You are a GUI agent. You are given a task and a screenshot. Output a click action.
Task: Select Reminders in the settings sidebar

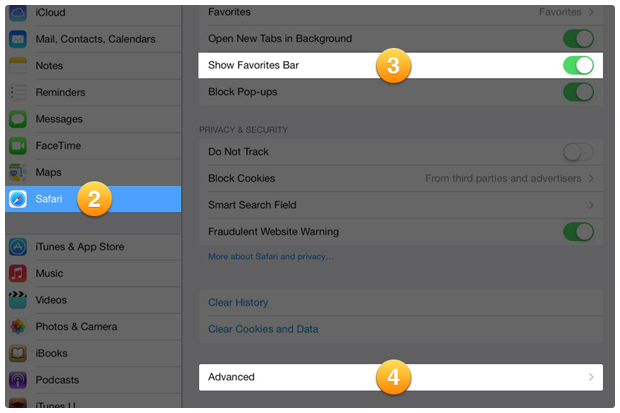point(61,92)
